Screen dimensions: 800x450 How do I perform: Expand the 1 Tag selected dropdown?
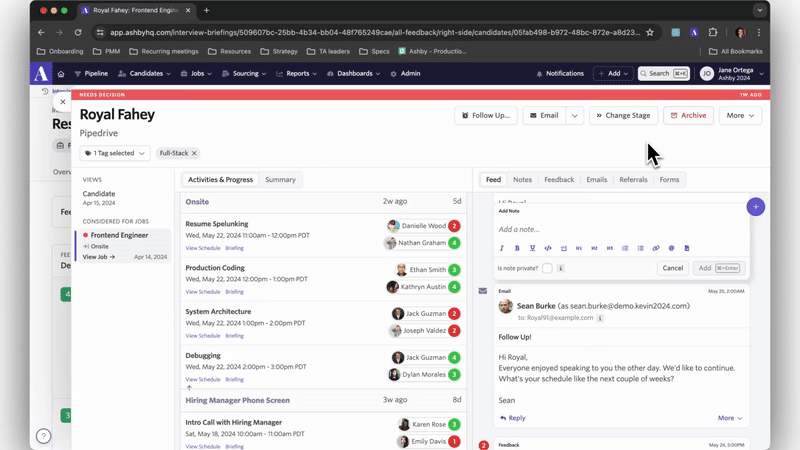tap(115, 153)
